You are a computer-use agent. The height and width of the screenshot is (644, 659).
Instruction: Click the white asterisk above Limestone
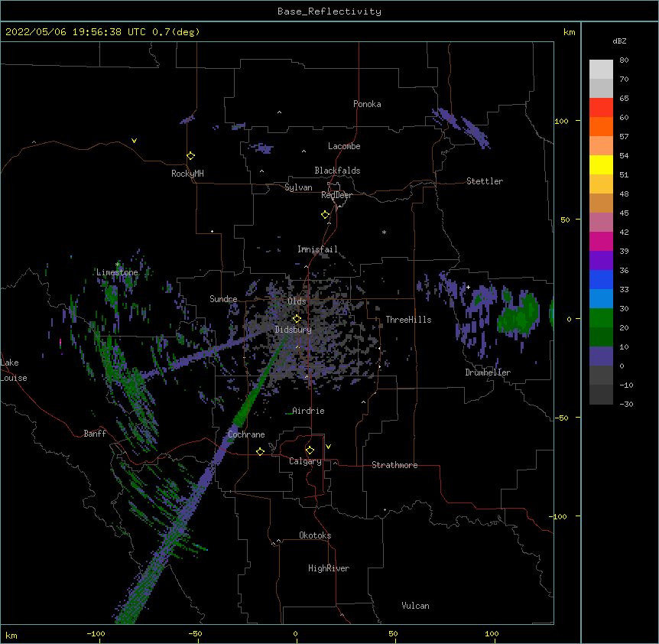click(118, 265)
